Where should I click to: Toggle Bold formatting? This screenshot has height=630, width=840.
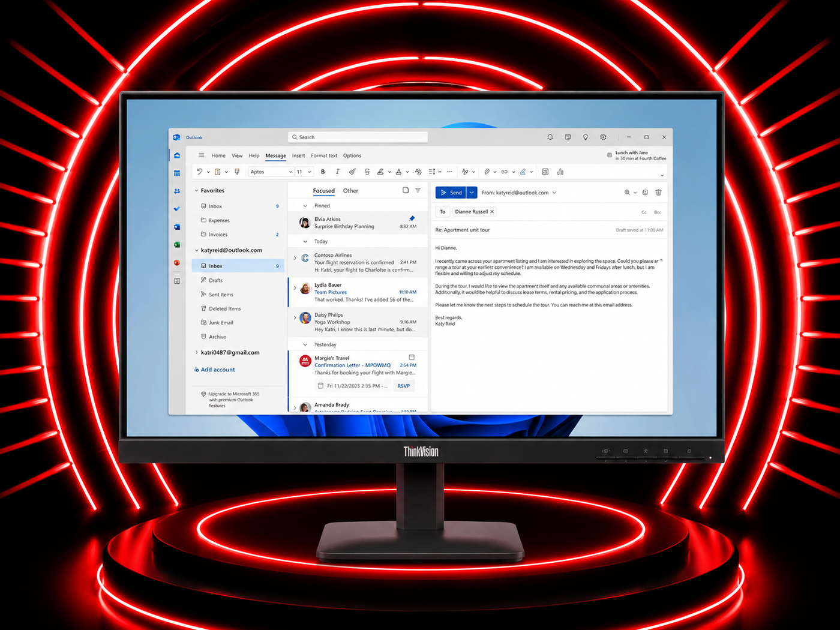pos(323,172)
